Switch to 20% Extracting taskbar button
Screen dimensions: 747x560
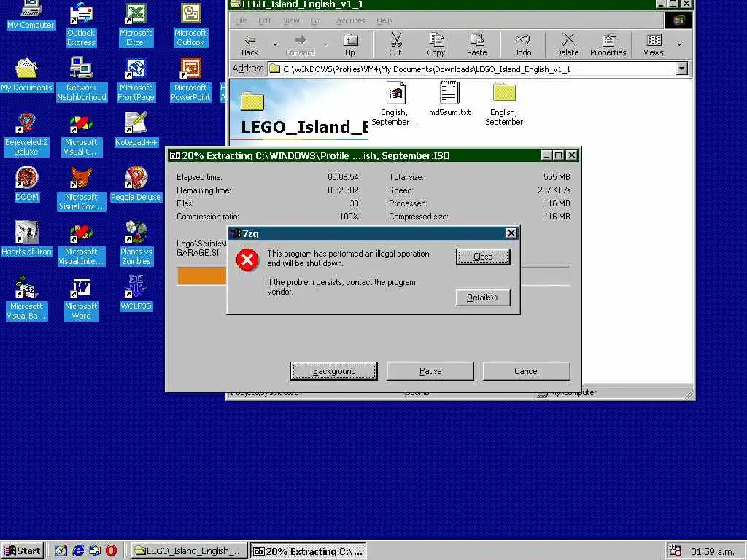coord(309,551)
